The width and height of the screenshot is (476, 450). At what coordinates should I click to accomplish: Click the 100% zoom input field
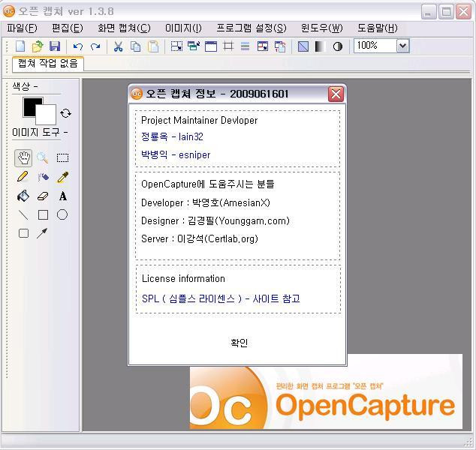click(x=375, y=46)
